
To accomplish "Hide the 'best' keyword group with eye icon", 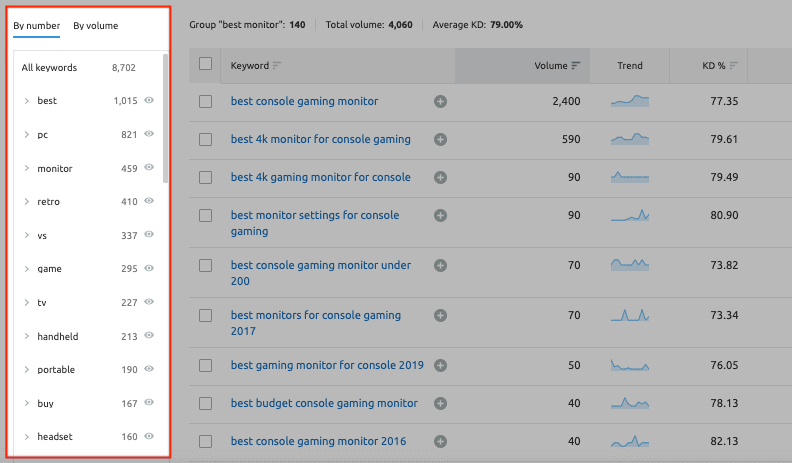I will point(149,101).
